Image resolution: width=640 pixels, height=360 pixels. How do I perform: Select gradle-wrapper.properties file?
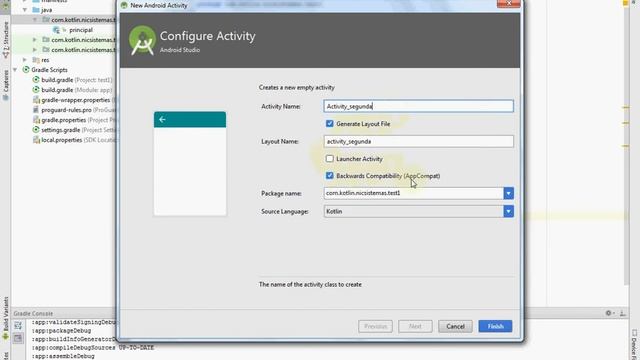tap(76, 100)
